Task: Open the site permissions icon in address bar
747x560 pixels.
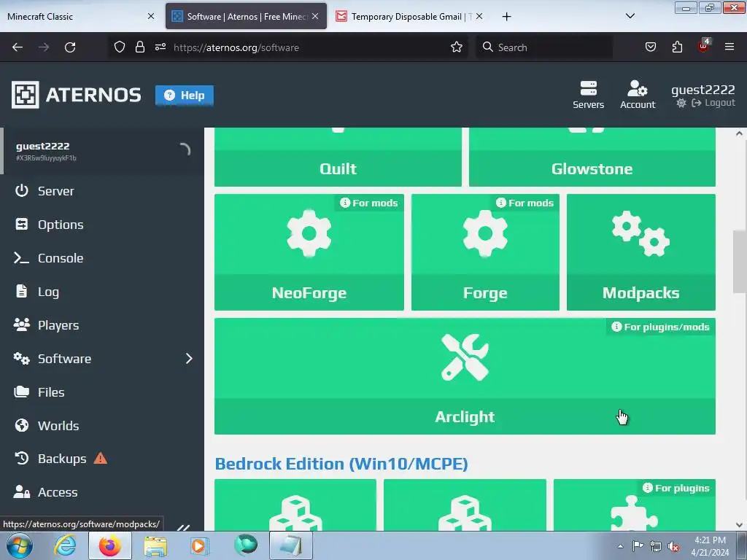Action: point(160,47)
